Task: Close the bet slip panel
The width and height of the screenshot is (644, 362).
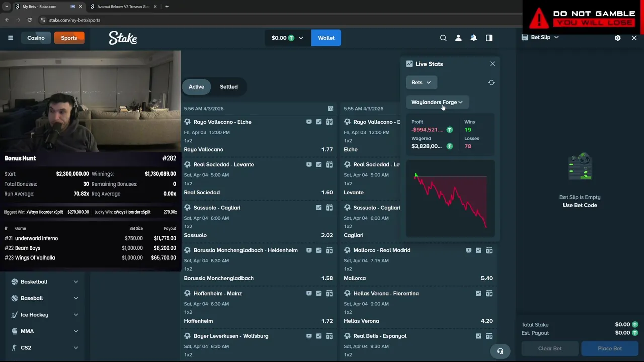Action: click(634, 38)
